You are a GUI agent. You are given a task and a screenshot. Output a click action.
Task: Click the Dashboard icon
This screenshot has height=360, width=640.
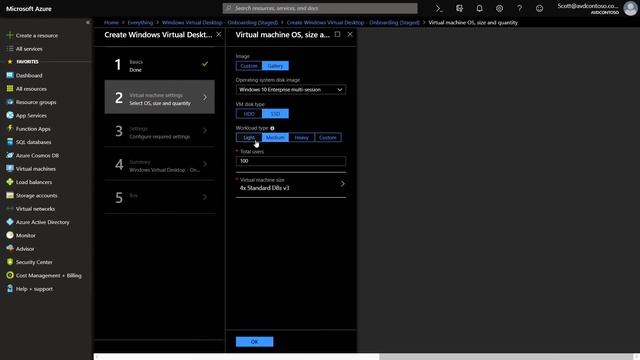point(10,75)
